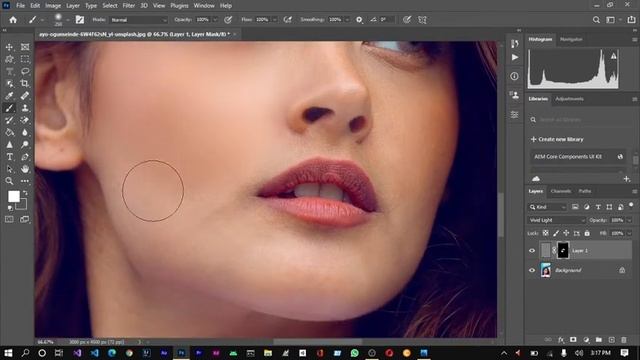The width and height of the screenshot is (640, 360).
Task: Go to the Home screen icon
Action: [x=13, y=20]
